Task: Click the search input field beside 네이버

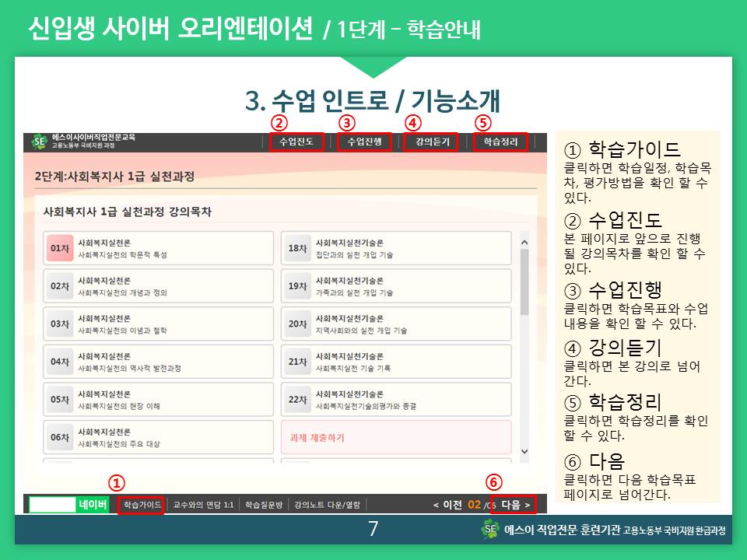Action: [51, 505]
